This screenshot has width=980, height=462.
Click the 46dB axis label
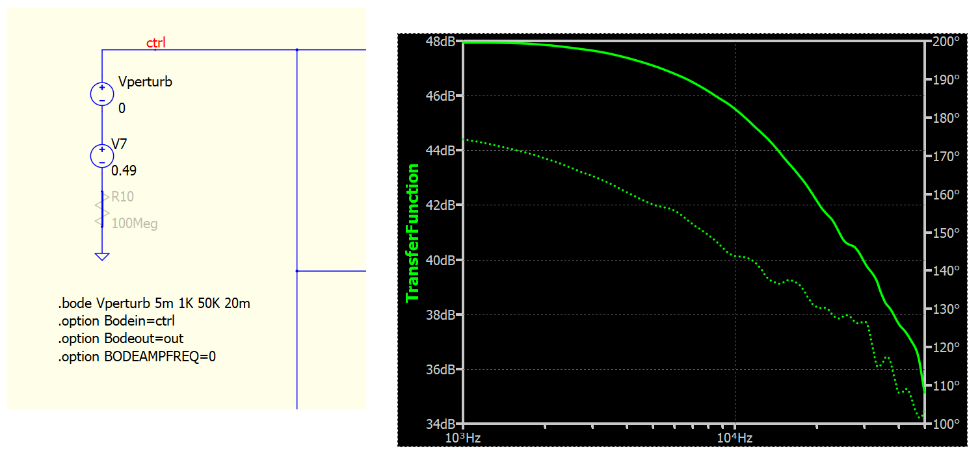(440, 96)
